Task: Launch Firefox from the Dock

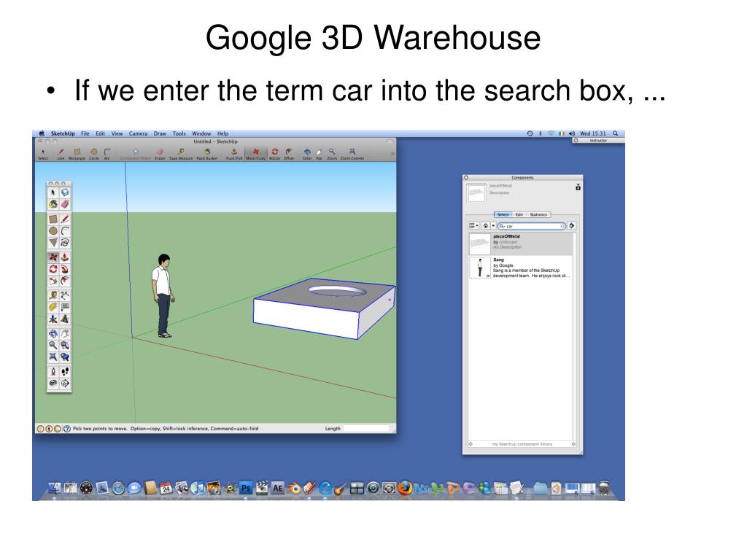Action: pyautogui.click(x=405, y=488)
